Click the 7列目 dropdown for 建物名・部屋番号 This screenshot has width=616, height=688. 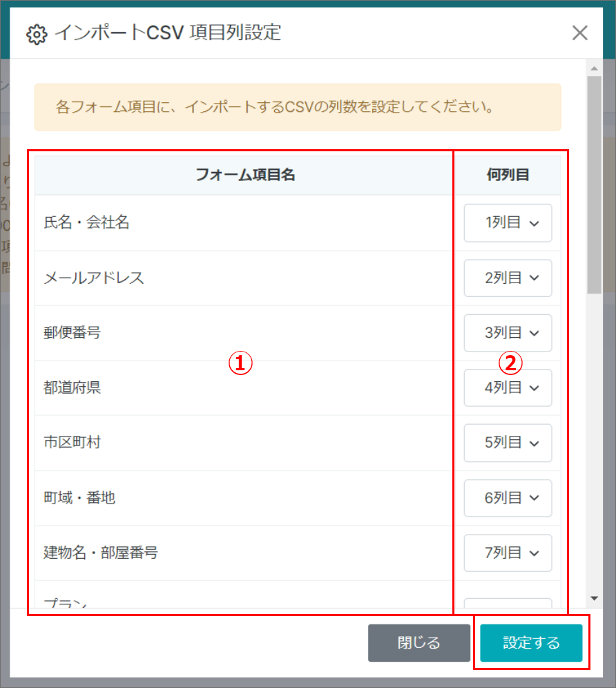point(508,553)
